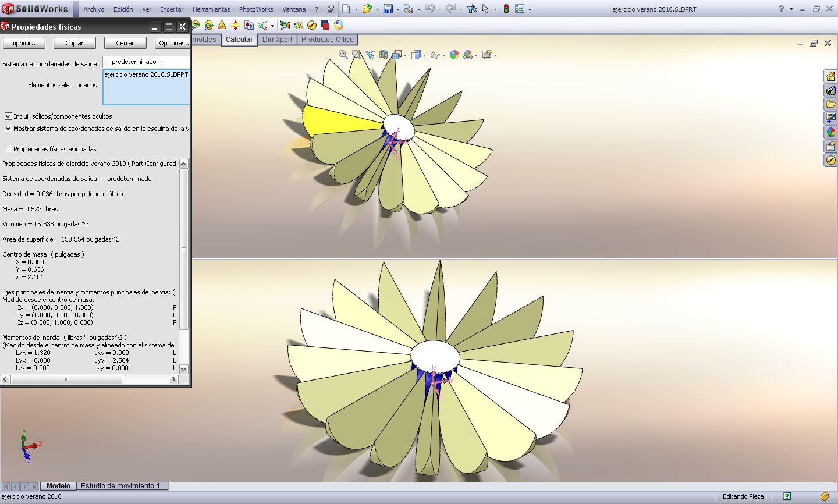
Task: Click the Section View icon in viewport toolbar
Action: (x=384, y=55)
